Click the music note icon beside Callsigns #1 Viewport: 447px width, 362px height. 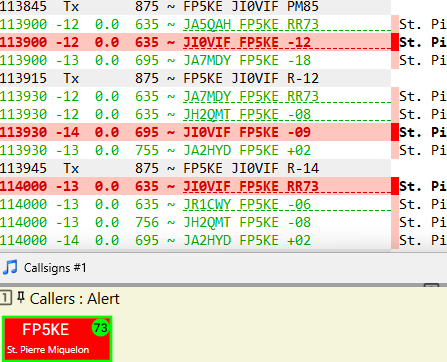tap(10, 268)
